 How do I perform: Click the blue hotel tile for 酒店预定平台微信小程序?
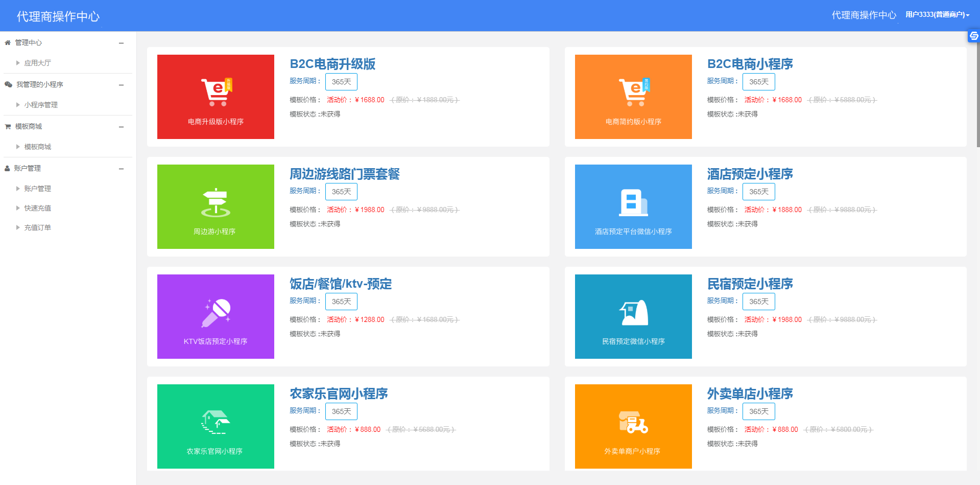click(633, 206)
